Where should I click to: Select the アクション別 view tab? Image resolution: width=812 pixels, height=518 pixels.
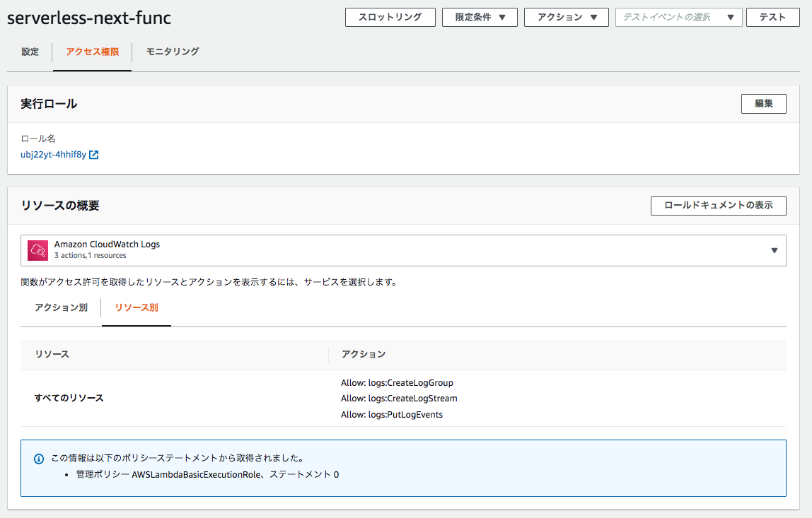[61, 307]
